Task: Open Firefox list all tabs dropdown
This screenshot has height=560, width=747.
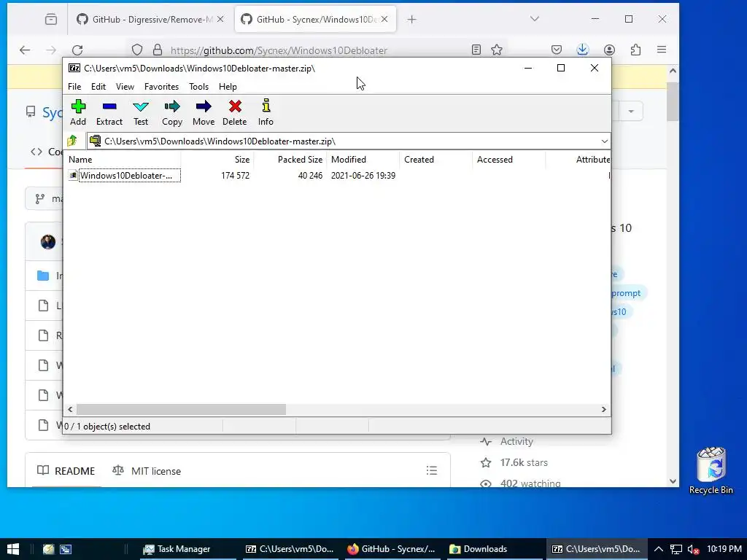Action: click(535, 19)
